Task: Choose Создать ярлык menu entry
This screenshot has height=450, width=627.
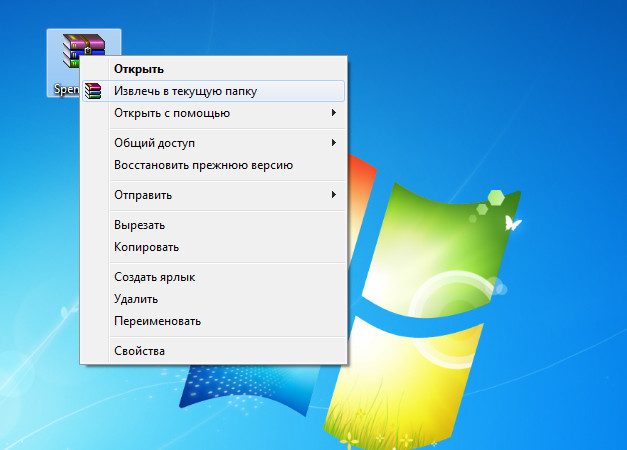Action: 213,277
